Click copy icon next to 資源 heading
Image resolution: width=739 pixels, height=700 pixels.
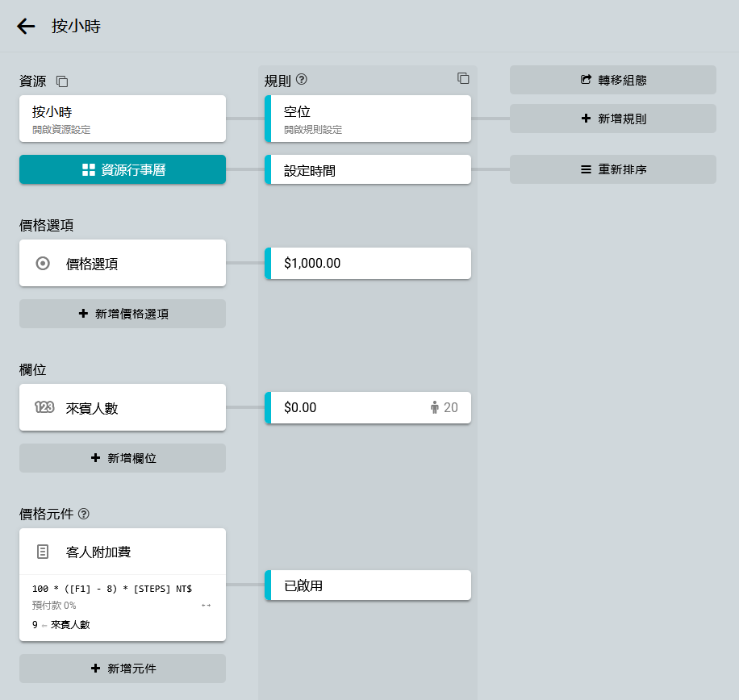[62, 81]
